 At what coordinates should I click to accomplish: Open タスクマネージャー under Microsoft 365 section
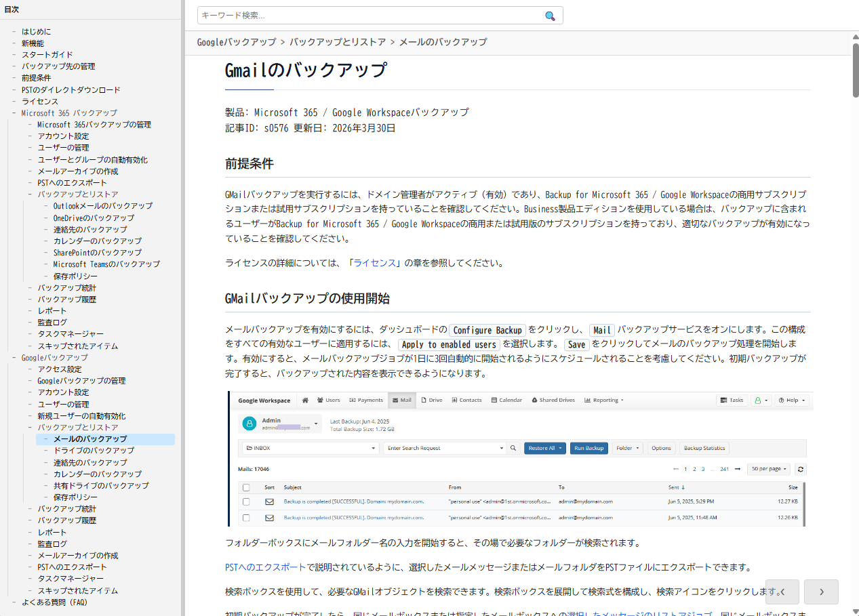pyautogui.click(x=71, y=334)
